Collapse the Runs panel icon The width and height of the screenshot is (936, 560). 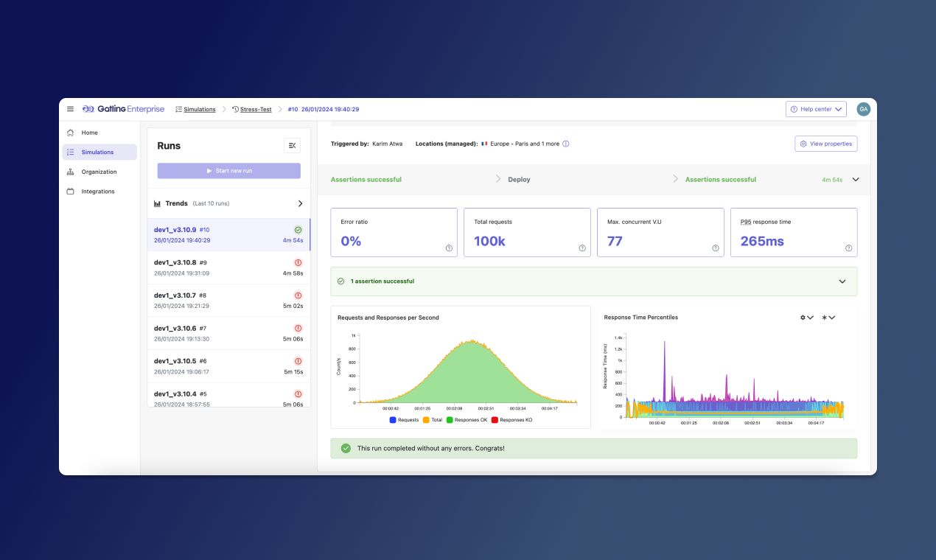click(x=292, y=146)
